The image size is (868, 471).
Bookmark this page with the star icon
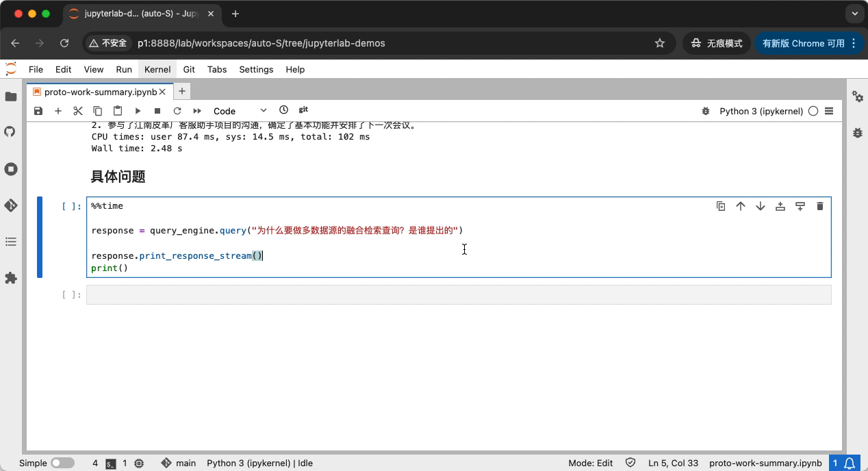tap(660, 43)
